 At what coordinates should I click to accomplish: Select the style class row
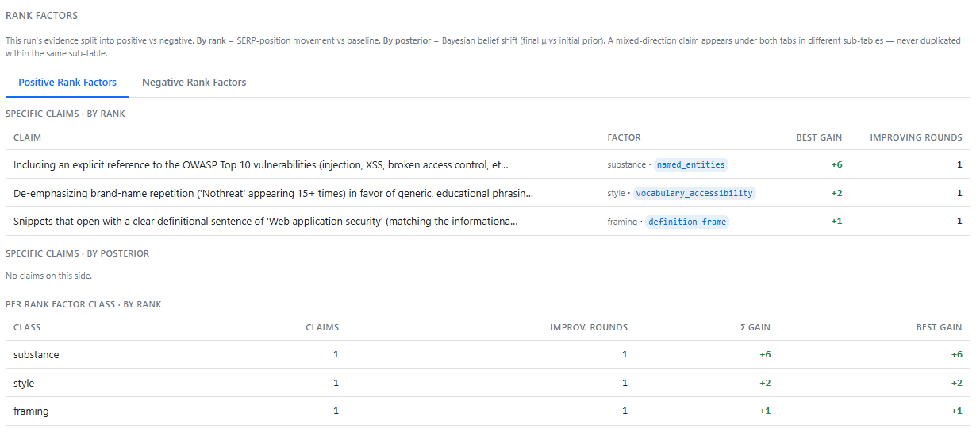pos(488,383)
